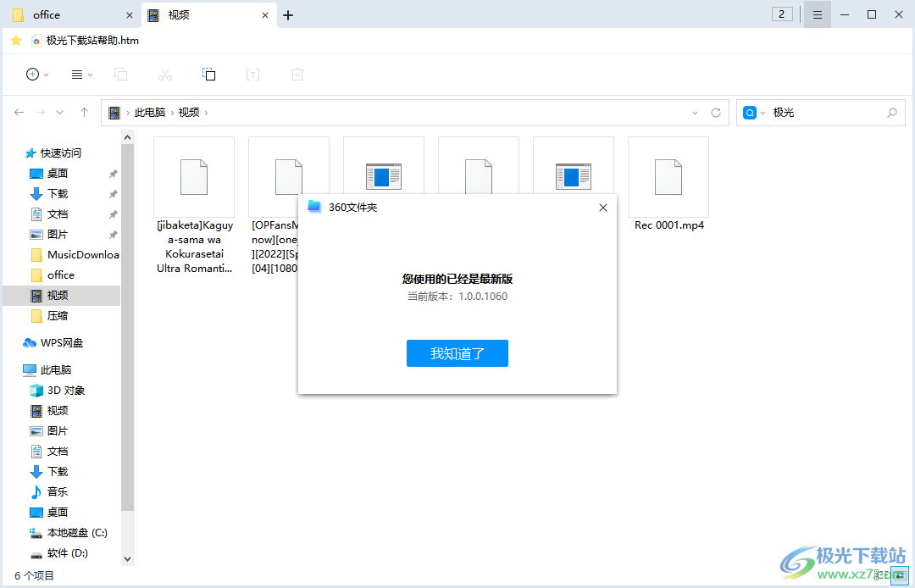
Task: Go back with the left arrow
Action: [x=19, y=113]
